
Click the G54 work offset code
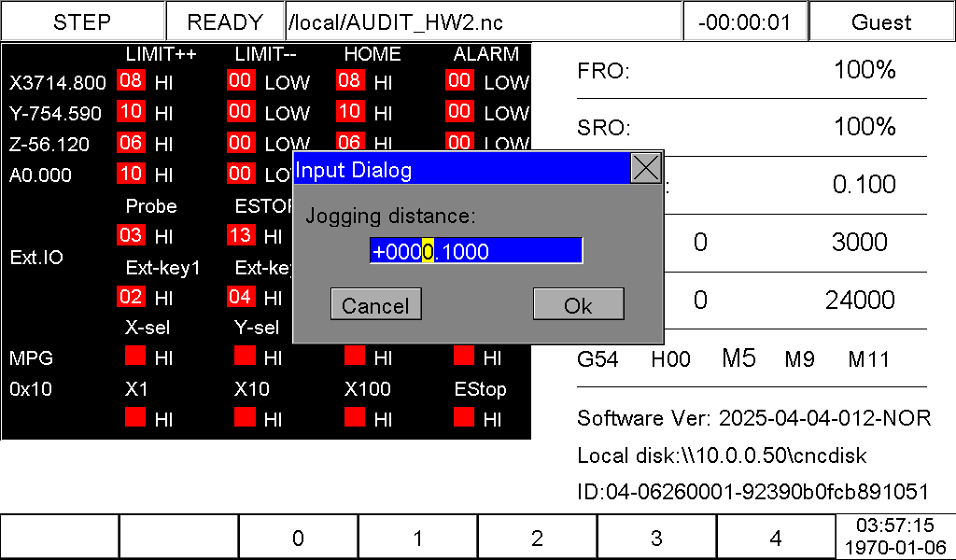597,359
